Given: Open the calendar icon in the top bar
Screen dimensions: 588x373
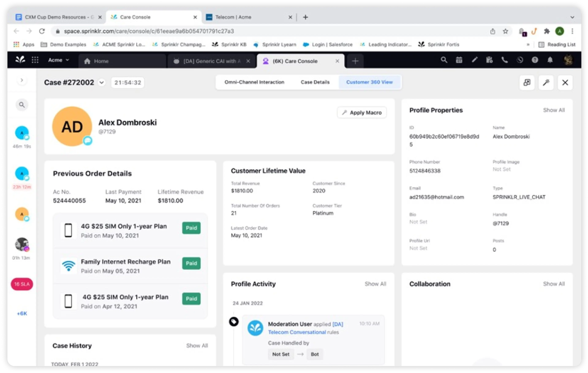Looking at the screenshot, I should point(459,60).
